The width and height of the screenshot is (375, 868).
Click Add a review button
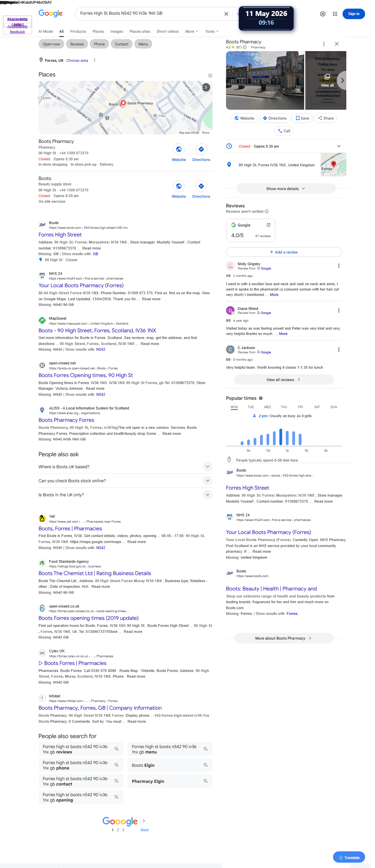click(287, 255)
